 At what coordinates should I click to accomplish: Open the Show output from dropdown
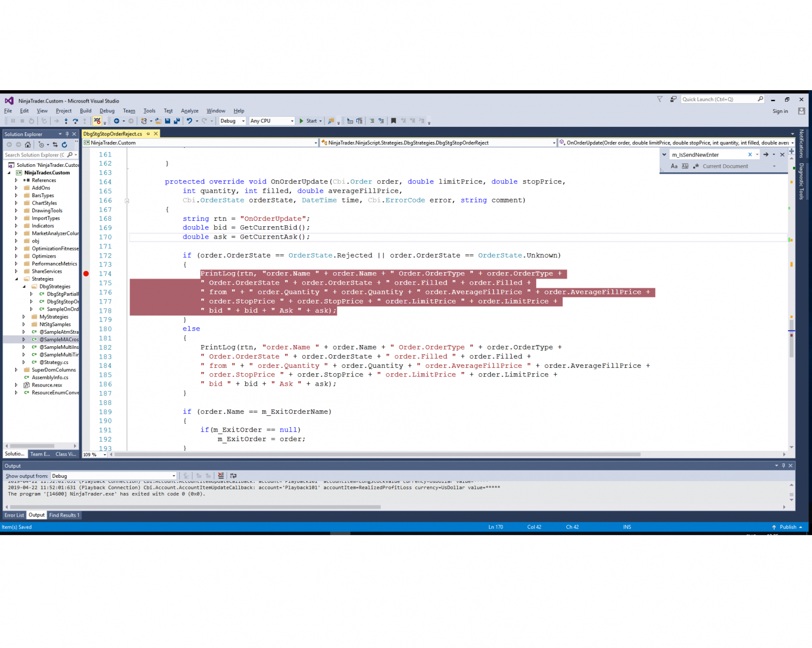click(114, 476)
